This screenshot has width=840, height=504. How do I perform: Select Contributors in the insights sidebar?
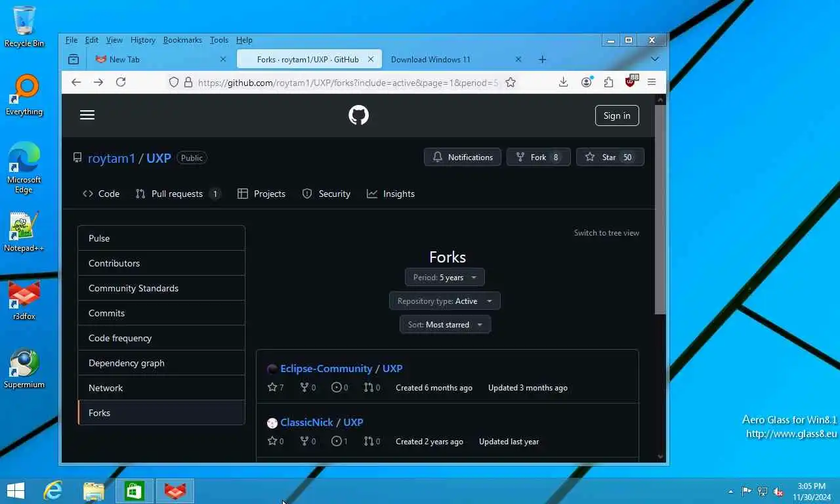pos(161,263)
